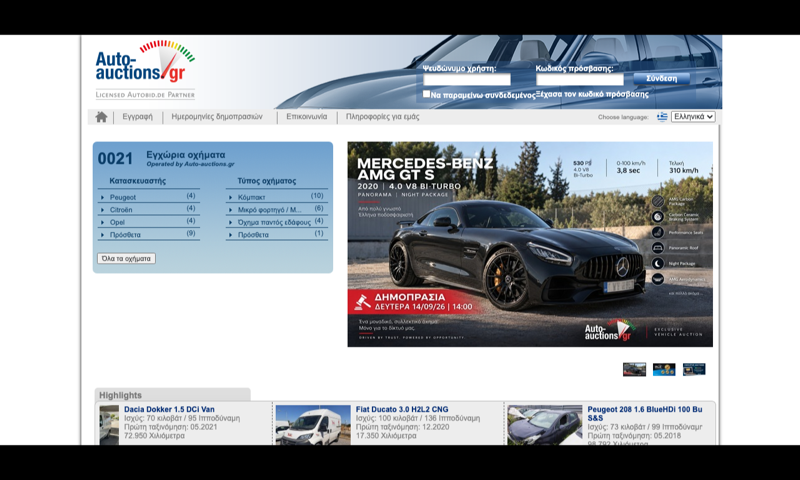800x480 pixels.
Task: Click the arrow bullet beside Μικρό φορτηγό
Action: click(x=231, y=210)
